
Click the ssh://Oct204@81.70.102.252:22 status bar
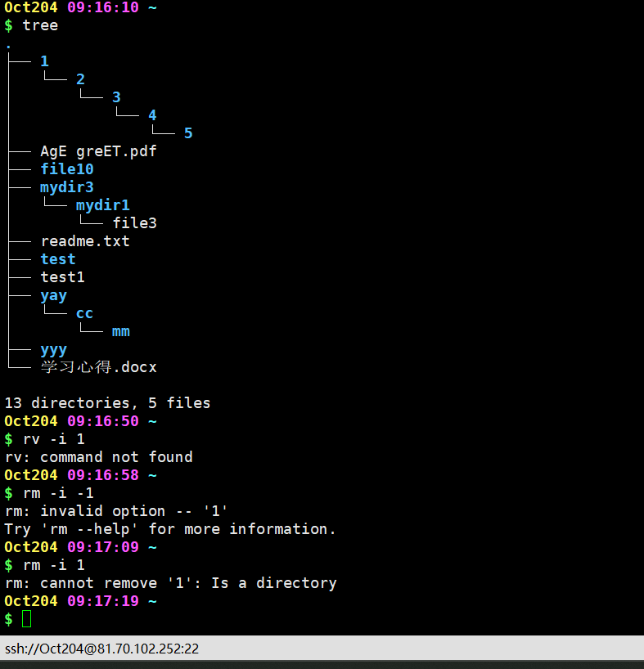click(101, 649)
